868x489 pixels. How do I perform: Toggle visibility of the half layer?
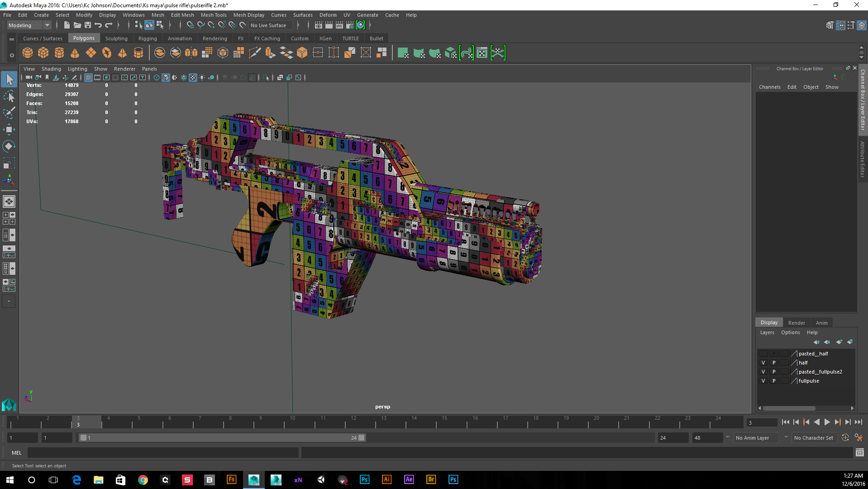click(763, 363)
